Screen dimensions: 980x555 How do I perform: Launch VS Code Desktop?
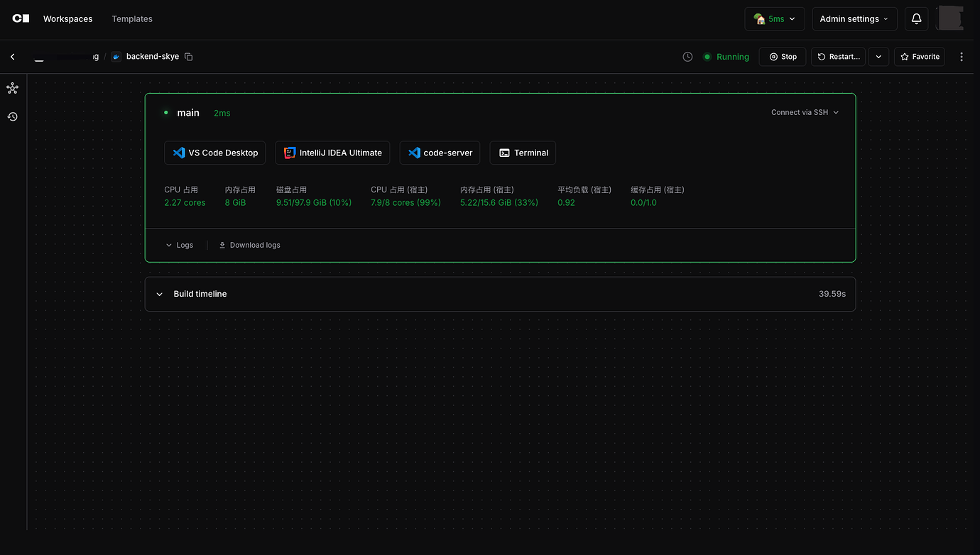[x=215, y=153]
